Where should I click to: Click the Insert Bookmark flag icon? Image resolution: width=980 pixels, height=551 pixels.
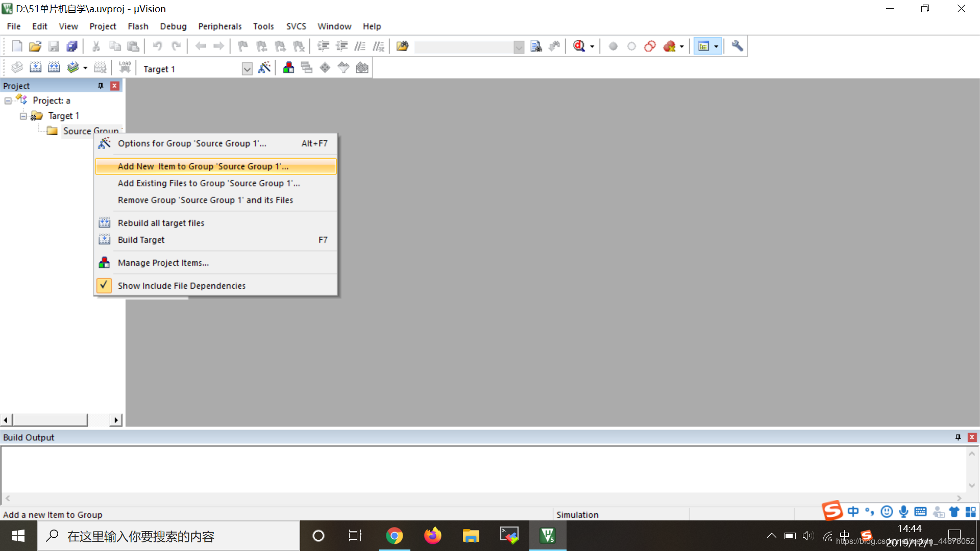click(x=243, y=46)
